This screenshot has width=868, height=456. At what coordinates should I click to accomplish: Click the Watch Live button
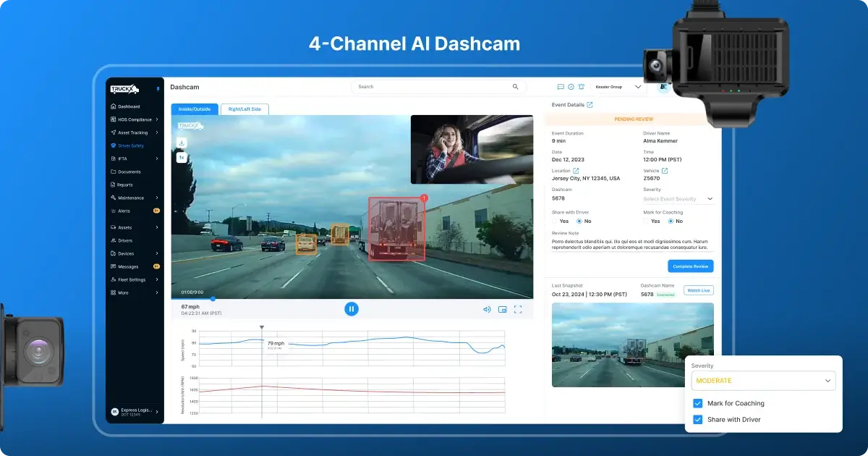pos(699,290)
